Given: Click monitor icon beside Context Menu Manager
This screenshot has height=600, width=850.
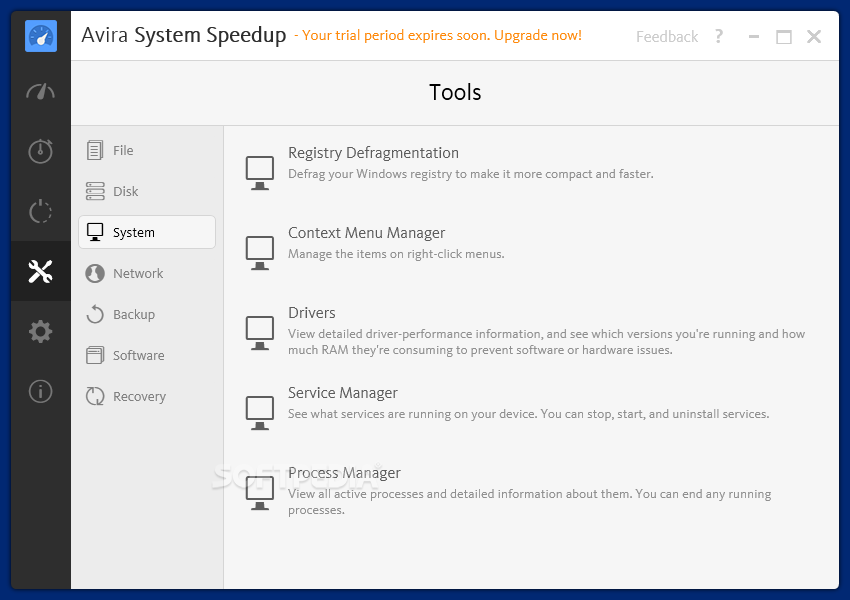Looking at the screenshot, I should tap(260, 253).
